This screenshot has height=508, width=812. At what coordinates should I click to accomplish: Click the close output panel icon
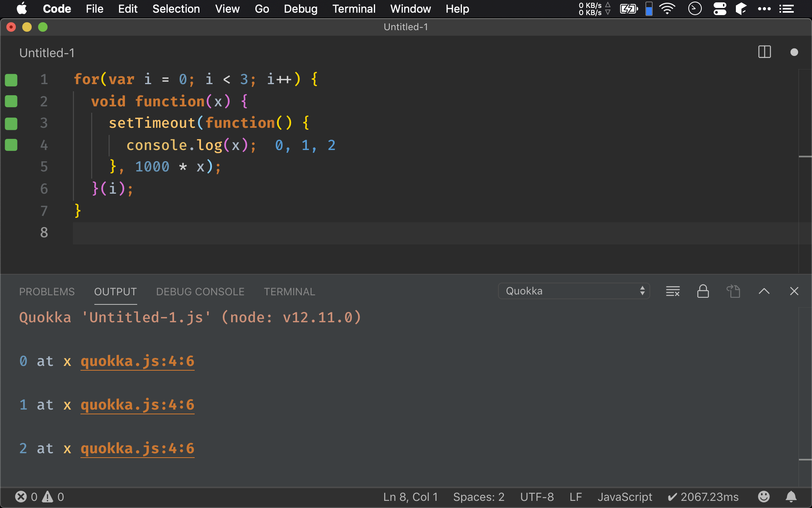[793, 291]
